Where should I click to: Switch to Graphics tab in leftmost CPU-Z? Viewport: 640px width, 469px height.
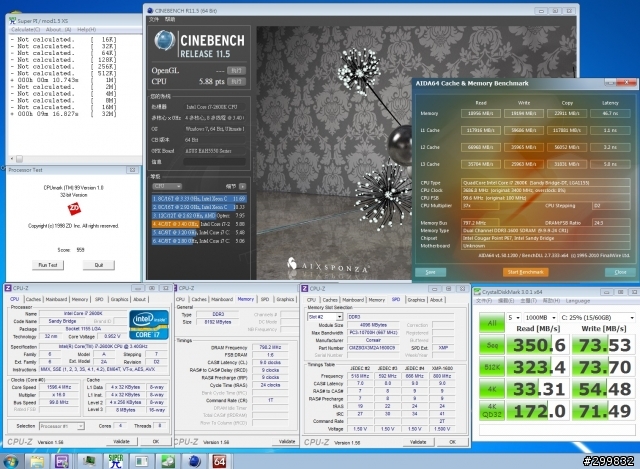click(119, 299)
